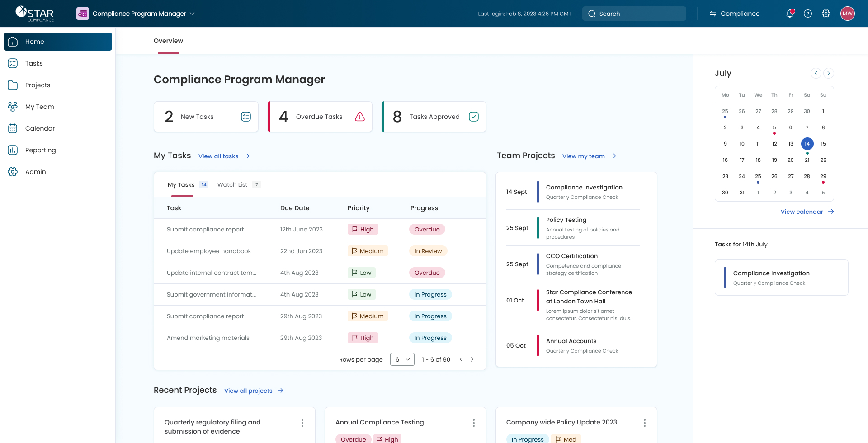Open Reporting from the sidebar

pyautogui.click(x=40, y=150)
